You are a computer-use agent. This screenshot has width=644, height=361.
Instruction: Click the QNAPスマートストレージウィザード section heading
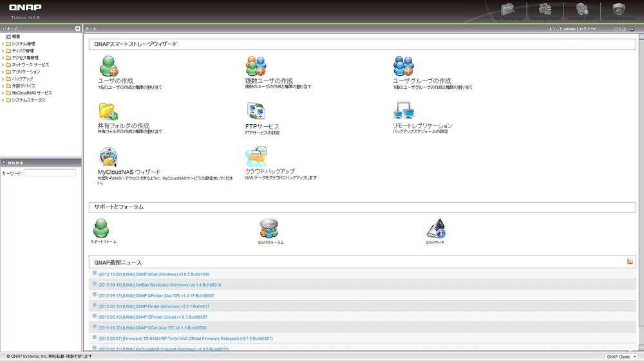click(x=135, y=44)
